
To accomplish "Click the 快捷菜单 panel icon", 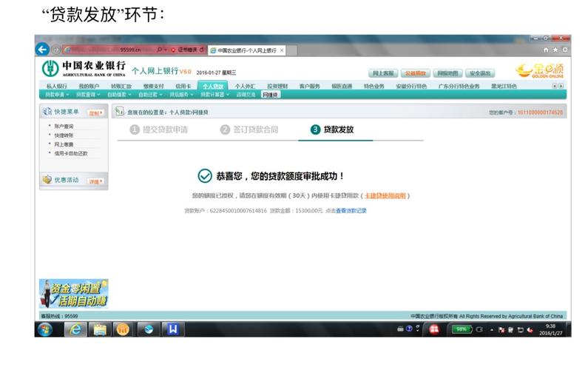I will click(x=47, y=112).
